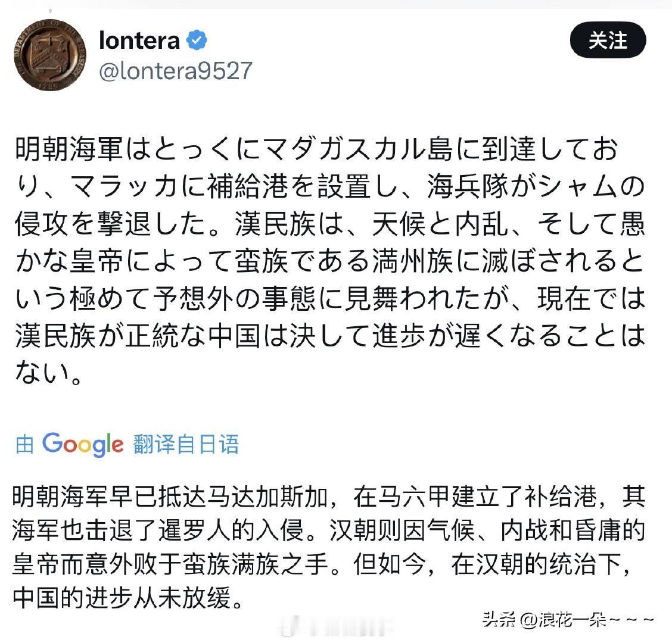Click the blue verified checkmark badge
The image size is (672, 643).
pos(197,40)
